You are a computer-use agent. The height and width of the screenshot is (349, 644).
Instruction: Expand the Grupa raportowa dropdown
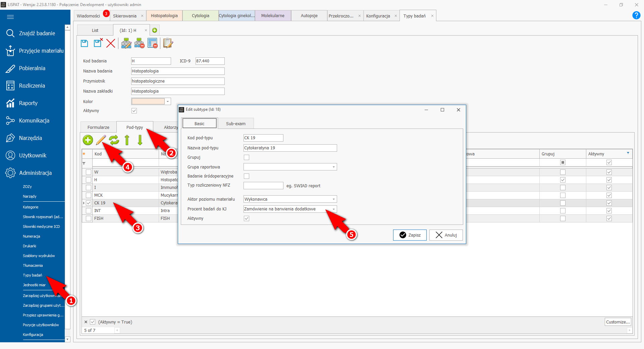(333, 167)
